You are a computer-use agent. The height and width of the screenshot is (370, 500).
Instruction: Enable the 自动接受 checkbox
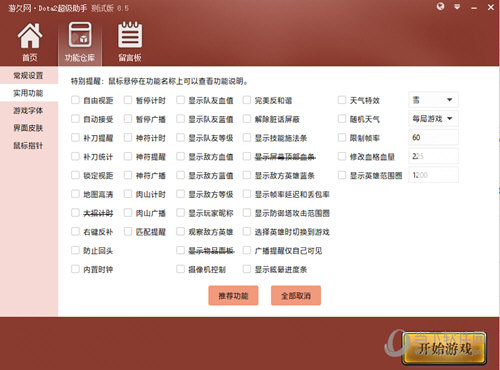coord(75,119)
